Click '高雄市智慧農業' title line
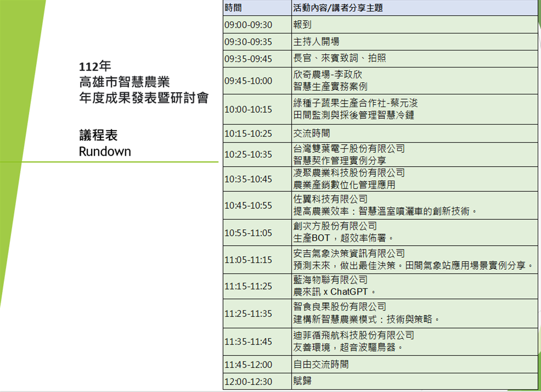The height and width of the screenshot is (392, 541). click(124, 82)
